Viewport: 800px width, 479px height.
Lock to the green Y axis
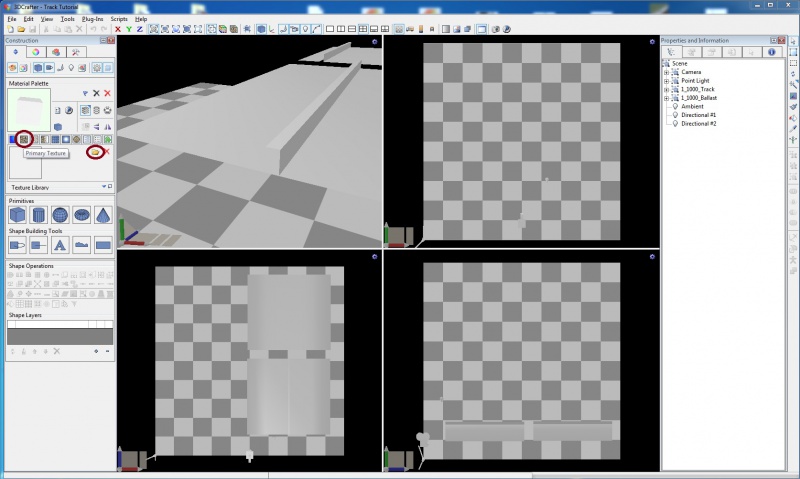coord(129,29)
